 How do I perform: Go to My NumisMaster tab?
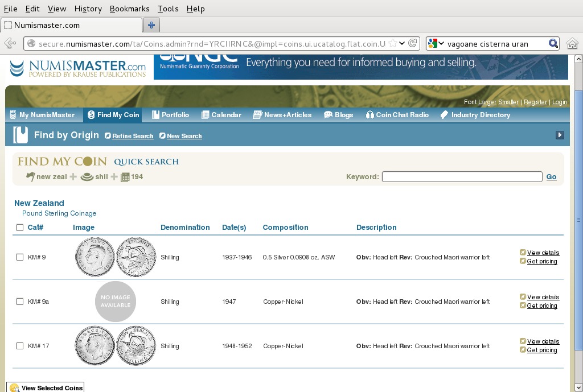click(42, 115)
